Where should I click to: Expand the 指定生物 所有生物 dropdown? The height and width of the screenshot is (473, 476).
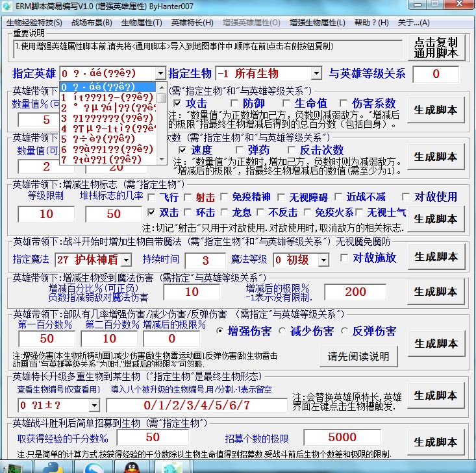316,73
